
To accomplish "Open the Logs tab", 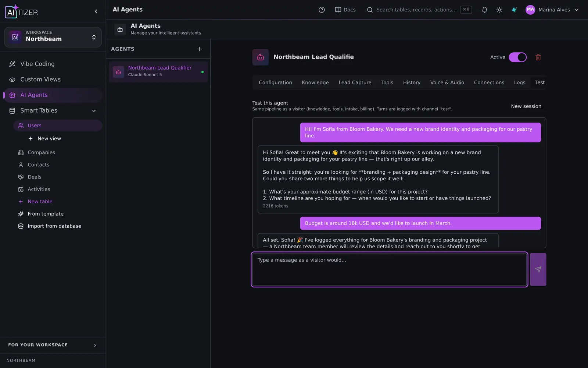I will click(x=520, y=83).
